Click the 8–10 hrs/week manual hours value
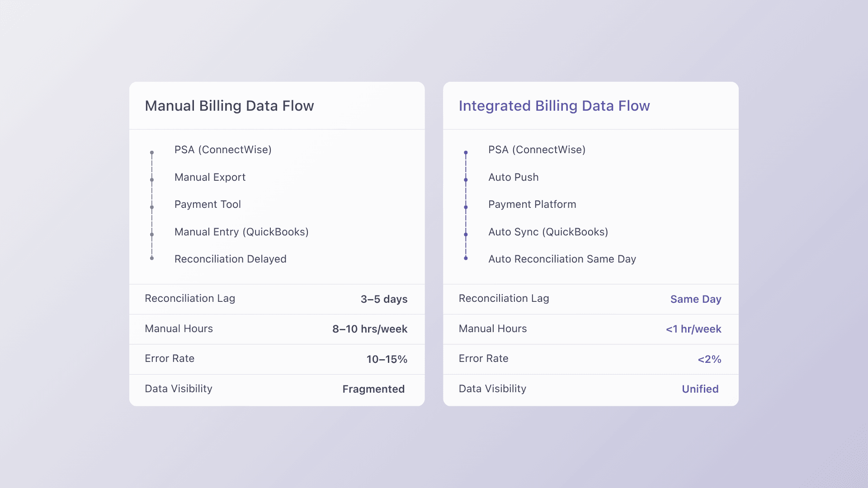Viewport: 868px width, 488px height. tap(370, 329)
